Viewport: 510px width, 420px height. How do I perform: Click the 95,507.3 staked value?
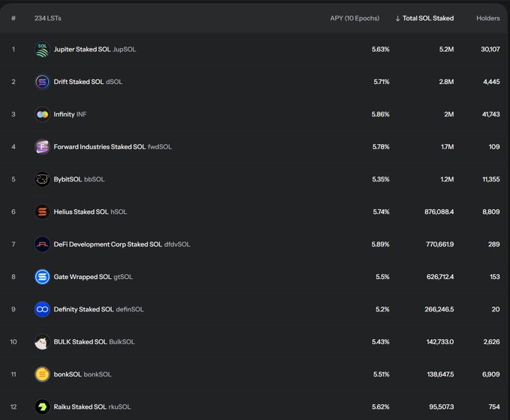pos(442,406)
